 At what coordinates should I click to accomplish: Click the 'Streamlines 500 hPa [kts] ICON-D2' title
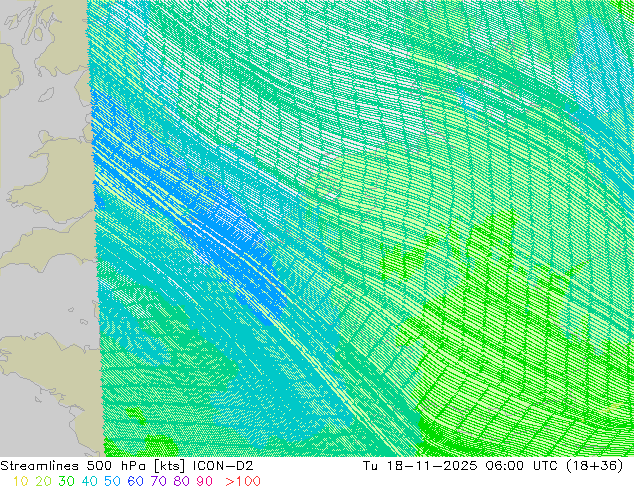[127, 466]
